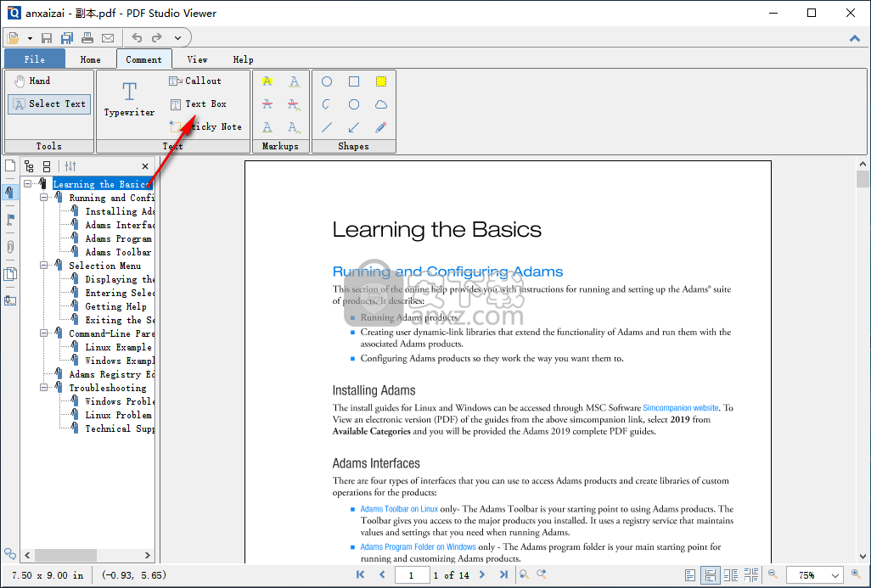
Task: Collapse all bookmarks in the panel
Action: (47, 166)
